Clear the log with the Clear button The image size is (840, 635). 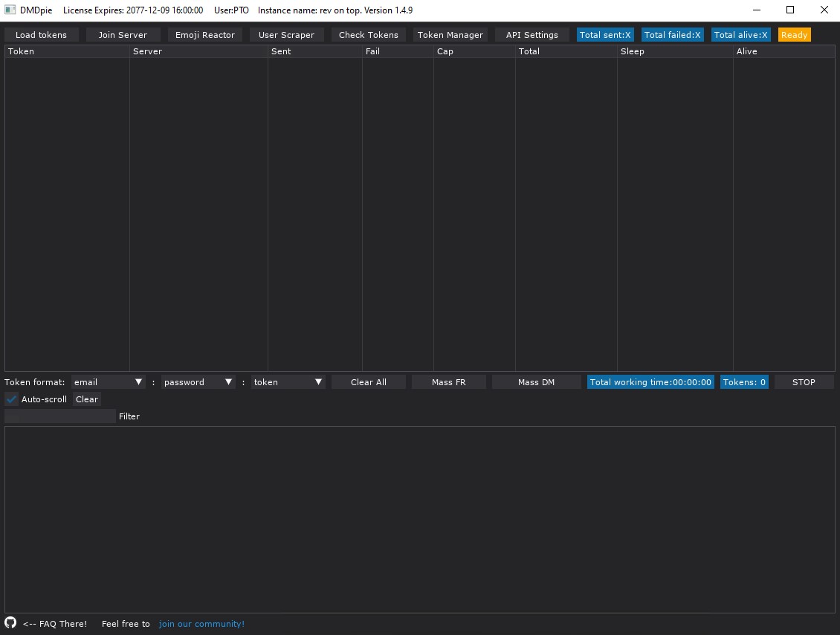[x=87, y=399]
